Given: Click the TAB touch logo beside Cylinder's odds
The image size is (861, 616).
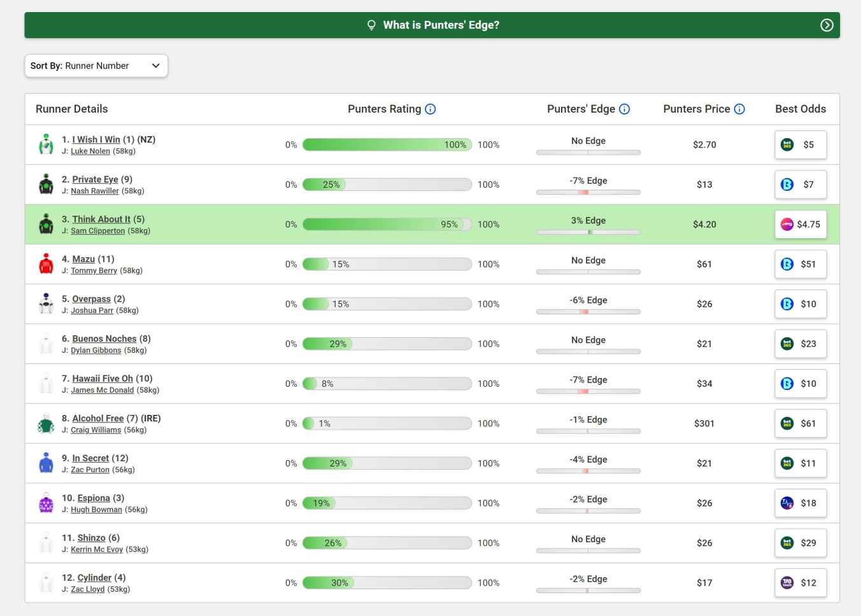Looking at the screenshot, I should [x=788, y=582].
